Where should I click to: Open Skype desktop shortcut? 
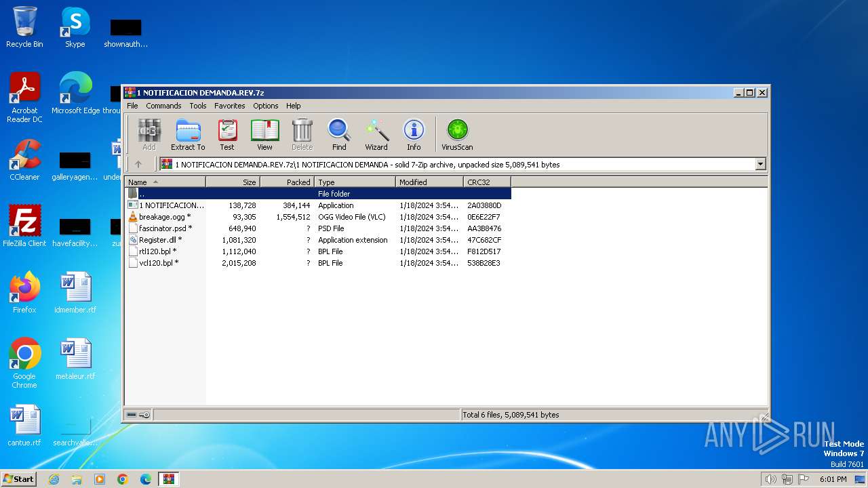[75, 27]
